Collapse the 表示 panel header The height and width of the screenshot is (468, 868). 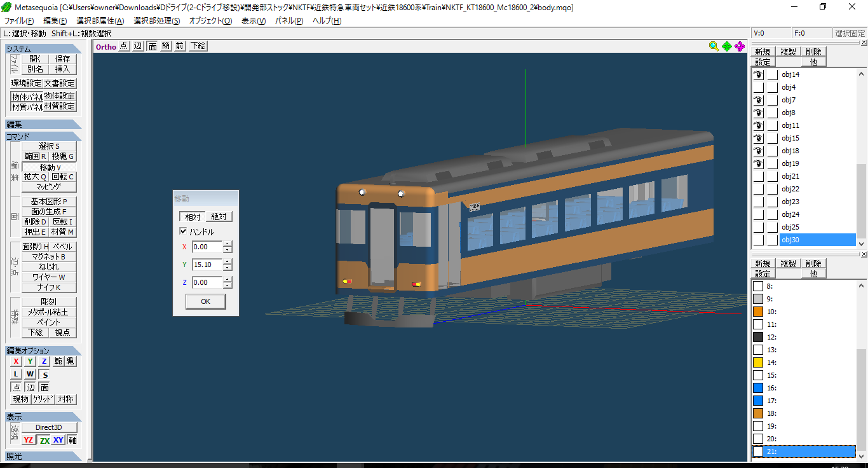43,416
